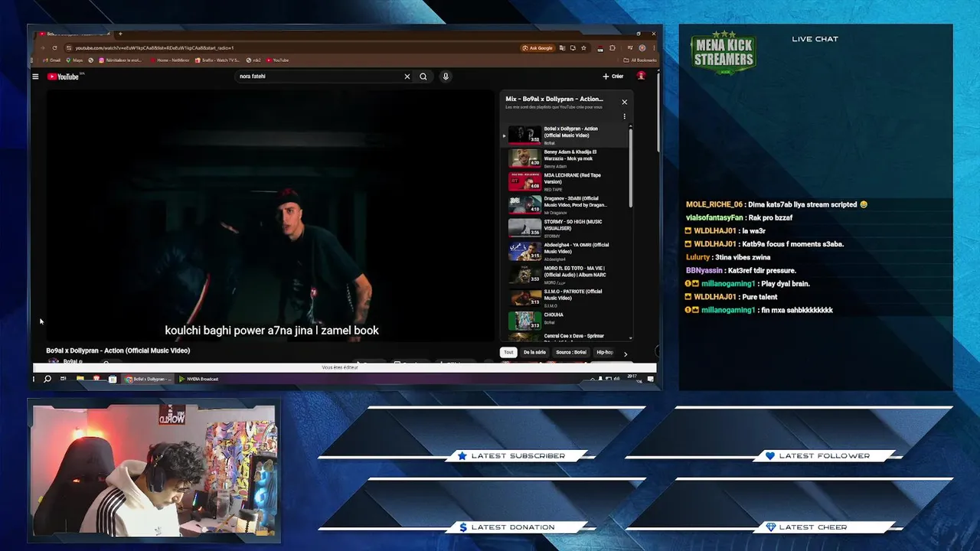Open Task View on the taskbar
Screen dimensions: 980x551
coord(63,379)
